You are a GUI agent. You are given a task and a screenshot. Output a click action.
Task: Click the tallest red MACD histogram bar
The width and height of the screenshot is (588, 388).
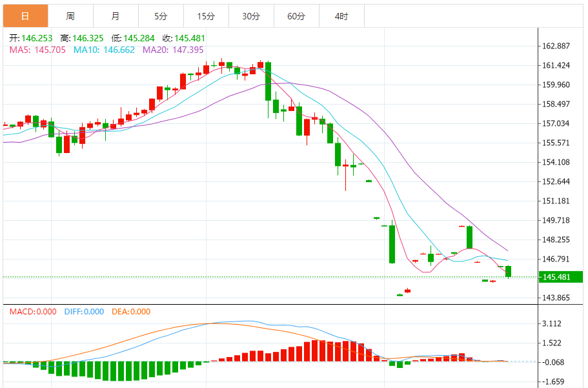pyautogui.click(x=314, y=351)
